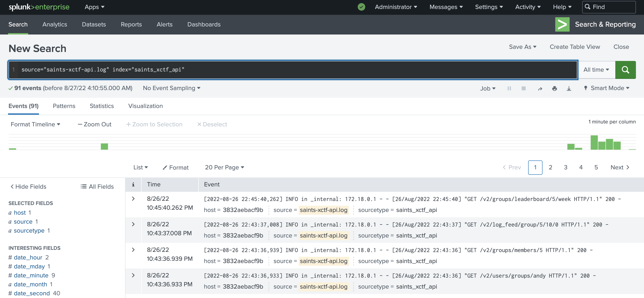
Task: Open the Job dropdown menu
Action: 488,88
